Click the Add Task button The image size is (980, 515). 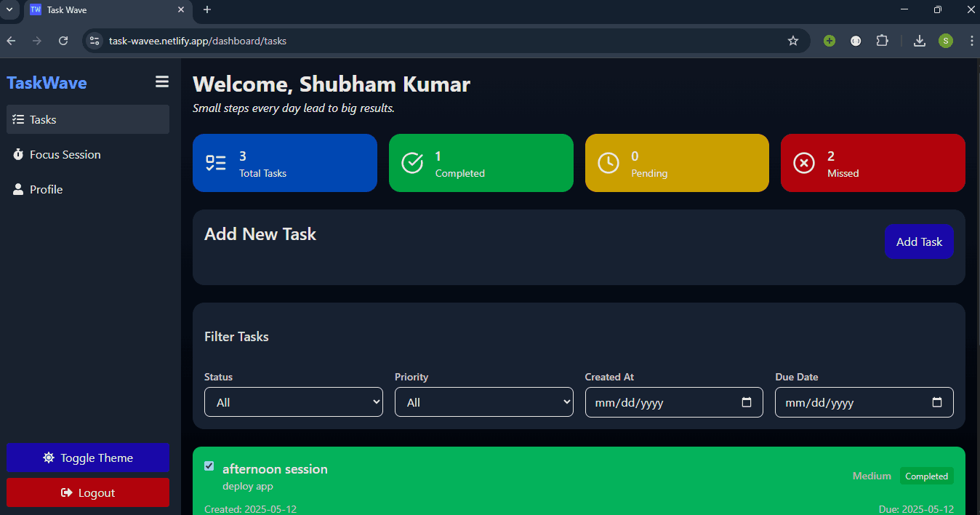(x=919, y=241)
